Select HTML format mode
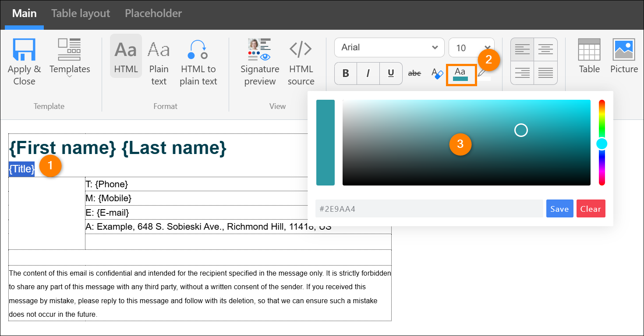Viewport: 644px width, 336px height. [126, 56]
